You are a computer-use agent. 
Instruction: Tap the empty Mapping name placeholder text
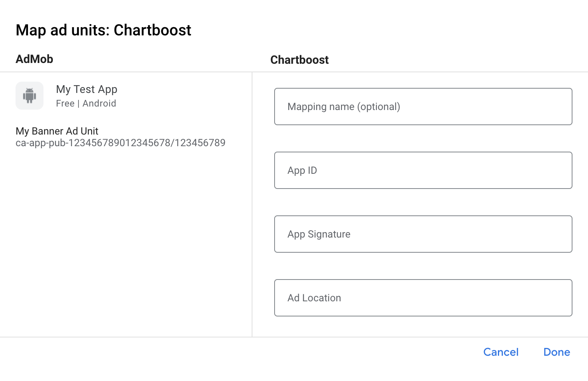point(344,107)
